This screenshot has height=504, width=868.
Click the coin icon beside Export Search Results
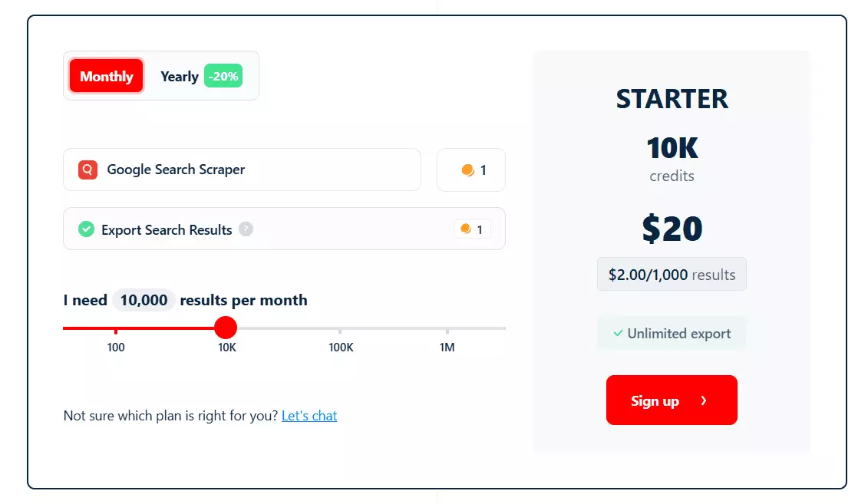[x=464, y=229]
